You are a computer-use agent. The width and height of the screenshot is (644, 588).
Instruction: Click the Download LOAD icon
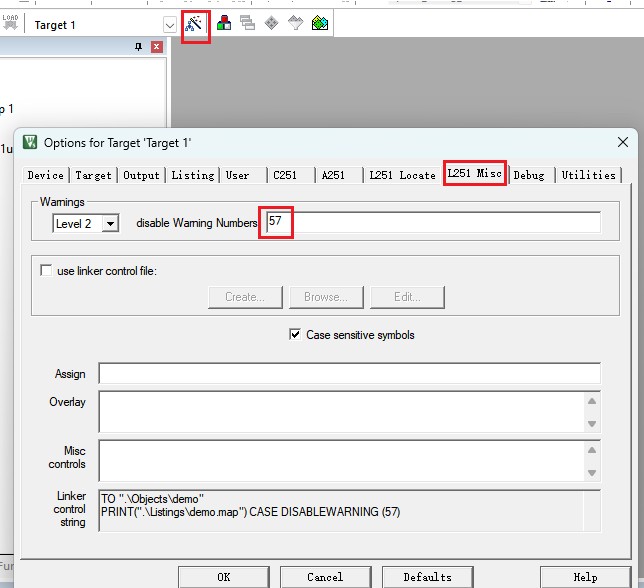[10, 23]
